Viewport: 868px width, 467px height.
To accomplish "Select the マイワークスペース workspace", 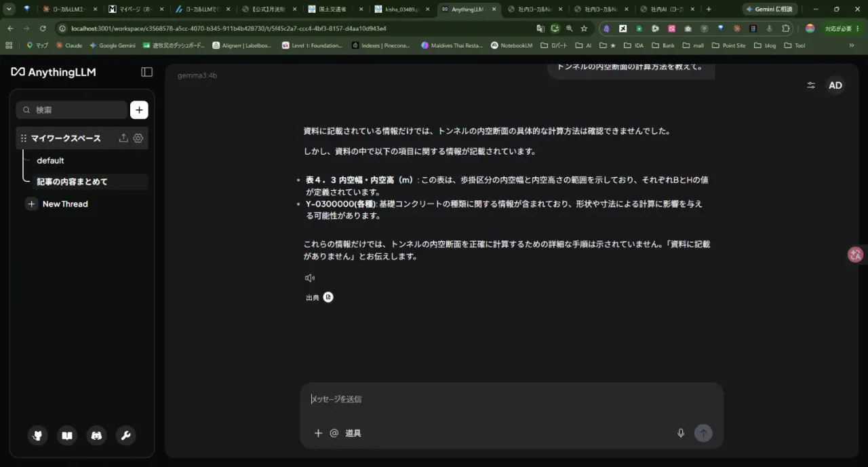I will tap(66, 138).
